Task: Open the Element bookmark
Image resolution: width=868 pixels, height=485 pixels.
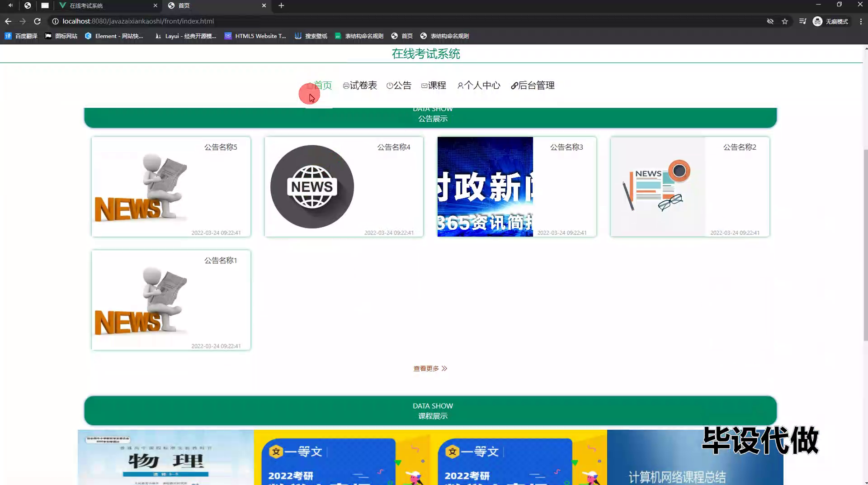Action: click(x=114, y=36)
